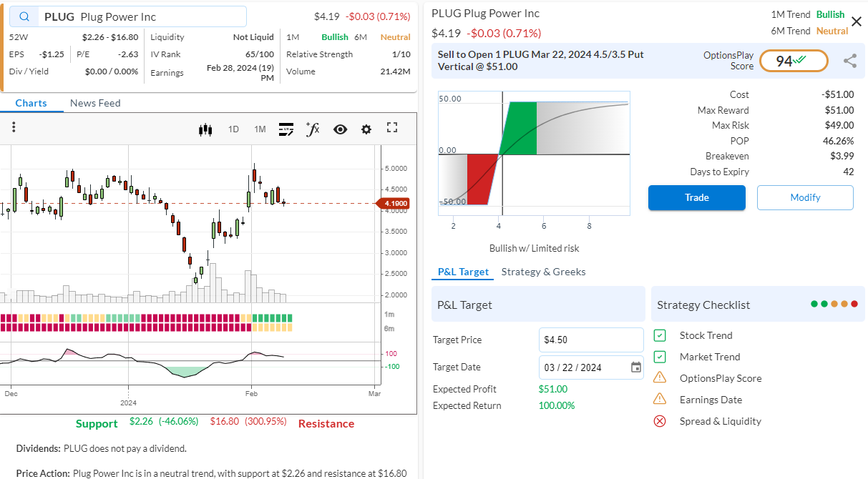
Task: Change chart type with the candlestick icon
Action: click(x=205, y=129)
